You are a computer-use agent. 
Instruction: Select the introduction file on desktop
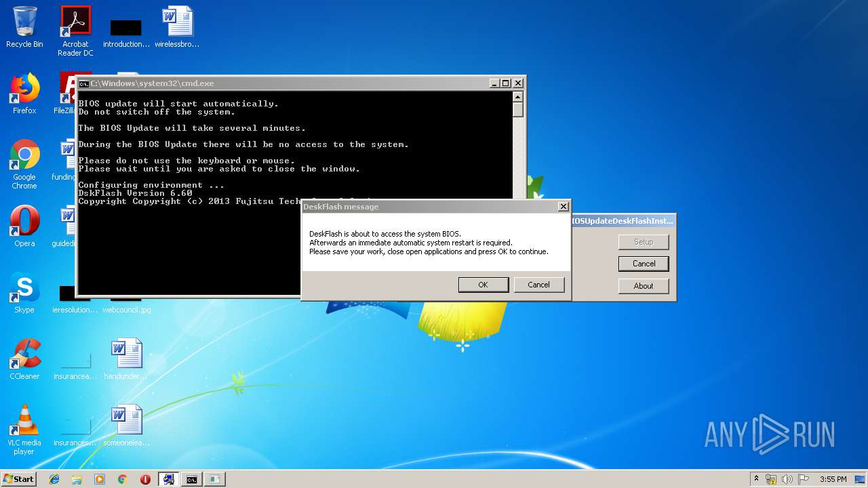point(126,33)
